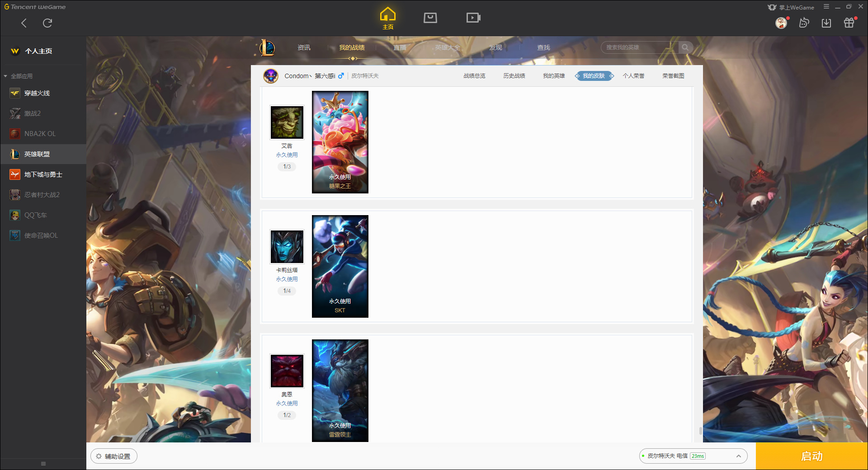Open the 资讯 tab
This screenshot has height=470, width=868.
(x=304, y=47)
